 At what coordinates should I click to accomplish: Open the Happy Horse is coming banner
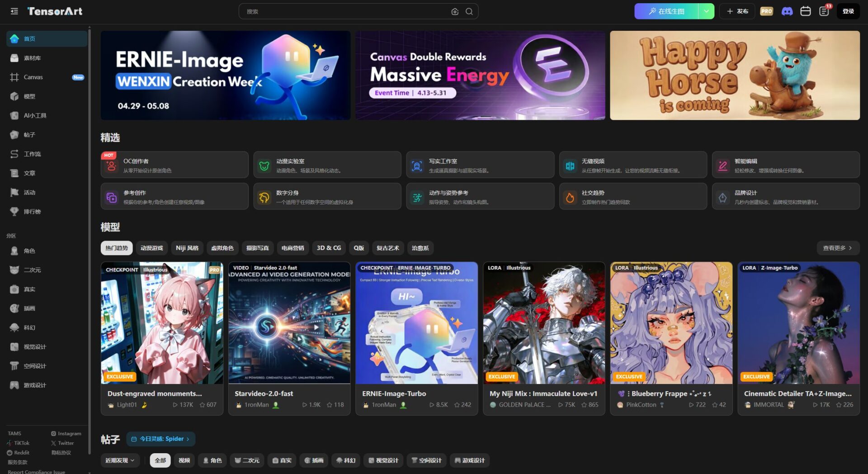coord(735,76)
